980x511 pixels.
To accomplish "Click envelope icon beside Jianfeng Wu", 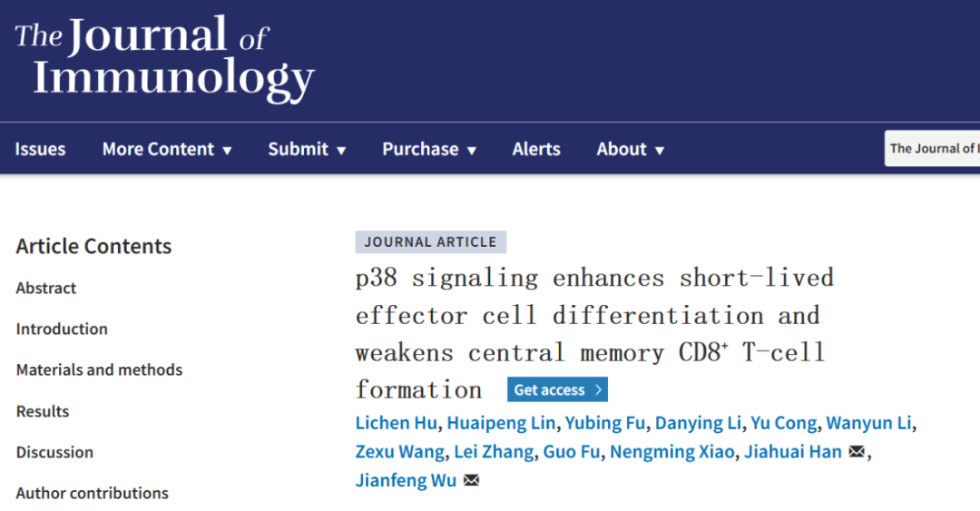I will [x=471, y=480].
